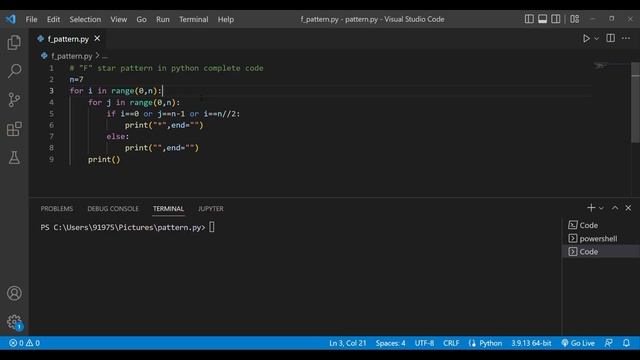Screen dimensions: 640x360
Task: Open the Explorer view in activity bar
Action: (14, 42)
